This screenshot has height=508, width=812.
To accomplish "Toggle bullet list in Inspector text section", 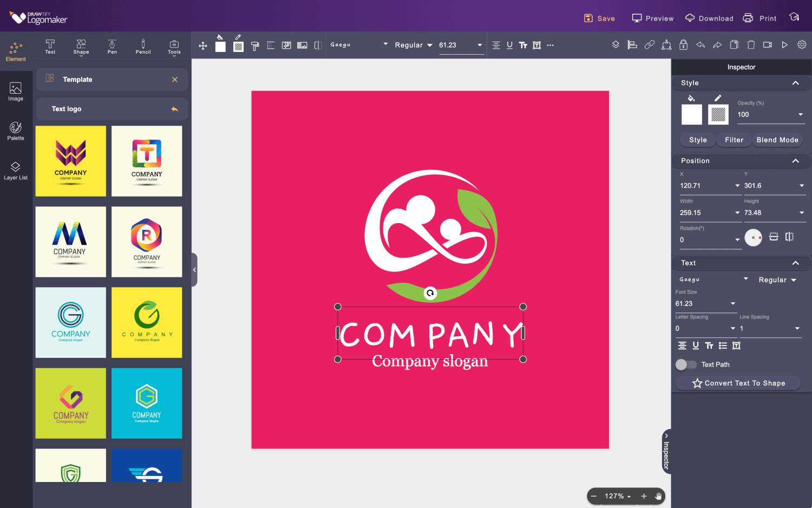I will tap(723, 346).
